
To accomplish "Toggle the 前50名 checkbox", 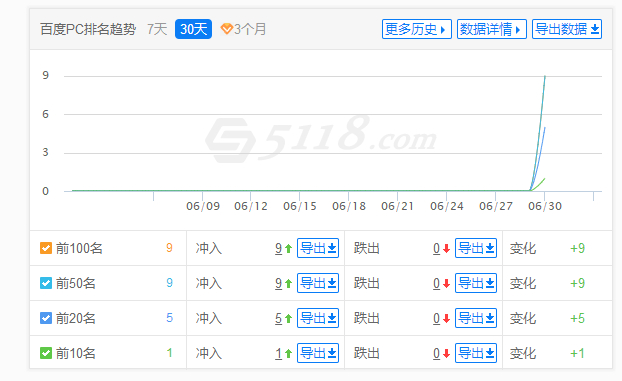I will click(46, 283).
